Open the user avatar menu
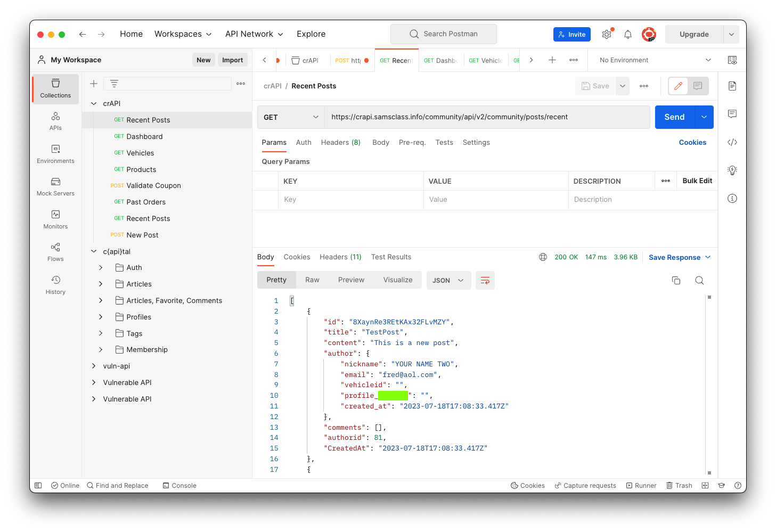The width and height of the screenshot is (776, 532). 649,34
